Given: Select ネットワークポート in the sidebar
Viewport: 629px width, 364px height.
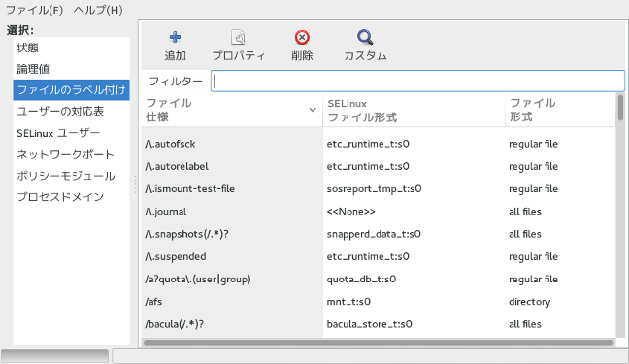Looking at the screenshot, I should (71, 154).
